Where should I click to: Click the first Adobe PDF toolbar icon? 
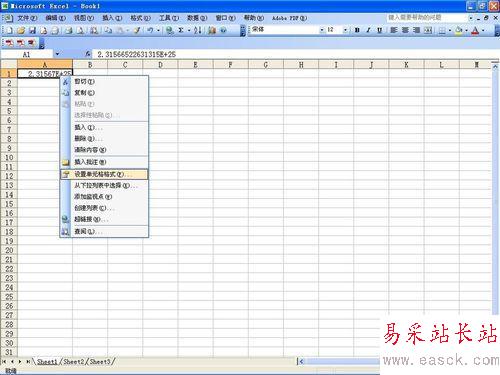pyautogui.click(x=9, y=43)
